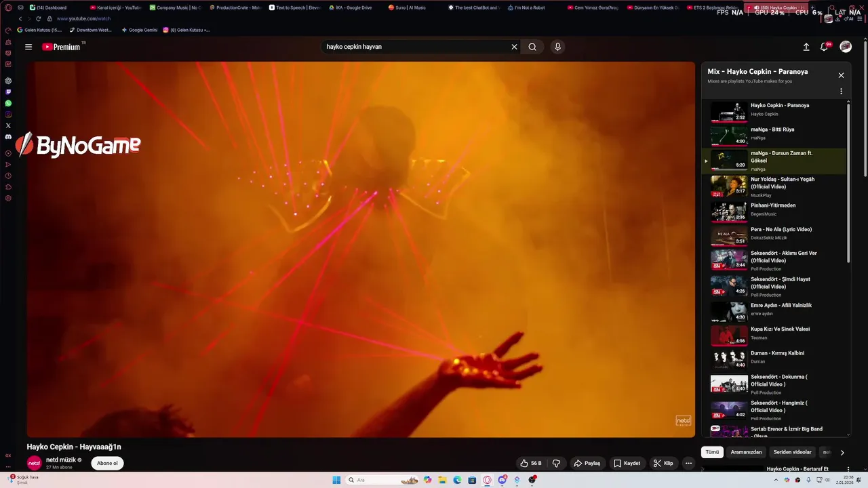Screen dimensions: 868x488
Task: Open the Windows Start menu
Action: (336, 480)
